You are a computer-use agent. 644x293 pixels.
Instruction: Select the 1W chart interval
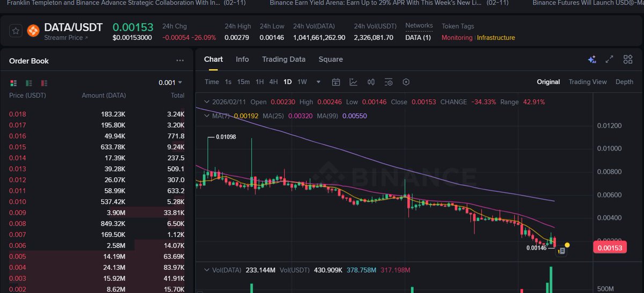302,82
